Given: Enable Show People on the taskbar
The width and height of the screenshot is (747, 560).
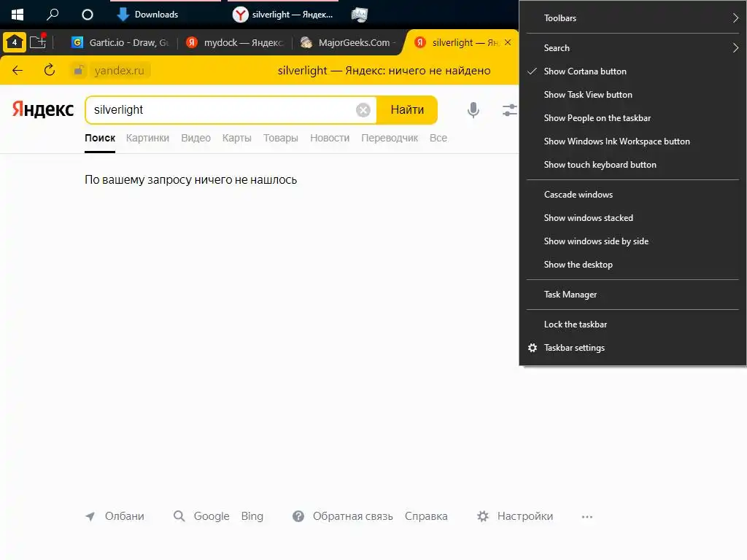Looking at the screenshot, I should [x=632, y=118].
